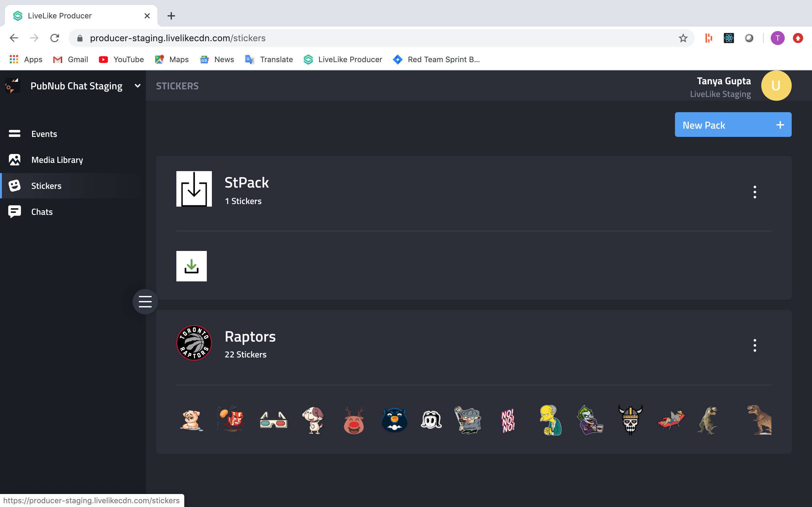
Task: Select the 3D glasses sticker
Action: click(273, 420)
